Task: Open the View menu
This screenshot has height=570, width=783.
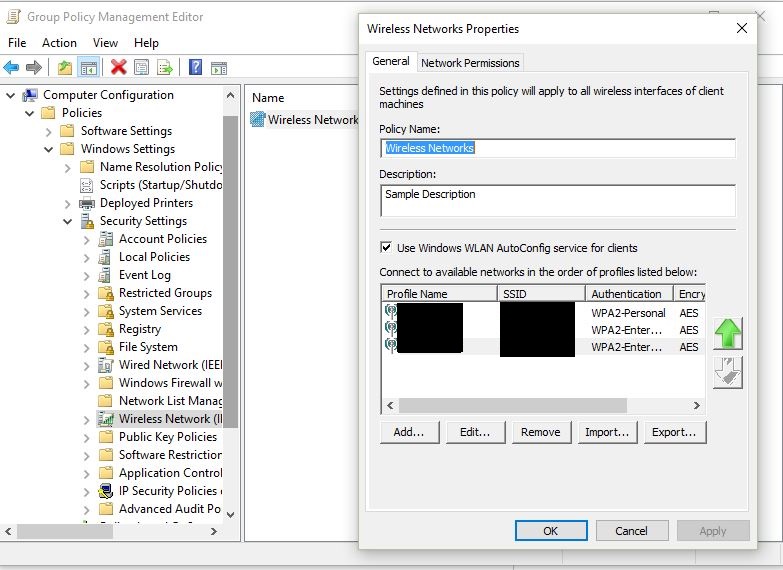Action: 105,43
